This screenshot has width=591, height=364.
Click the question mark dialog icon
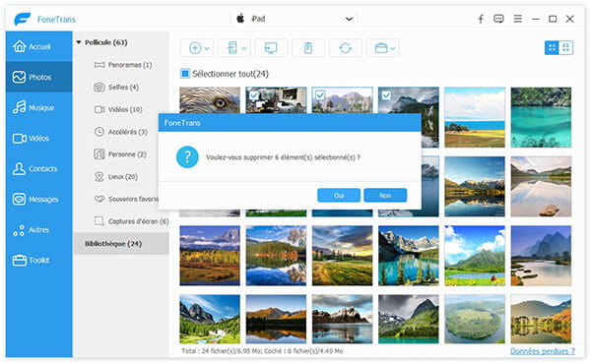187,157
